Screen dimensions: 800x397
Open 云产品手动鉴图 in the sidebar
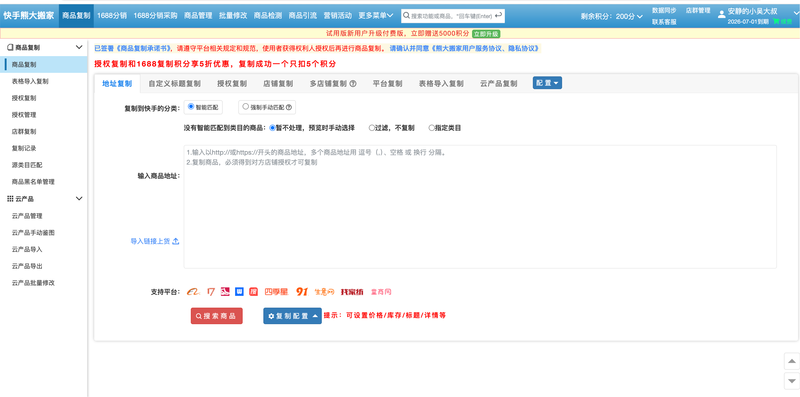click(x=33, y=232)
